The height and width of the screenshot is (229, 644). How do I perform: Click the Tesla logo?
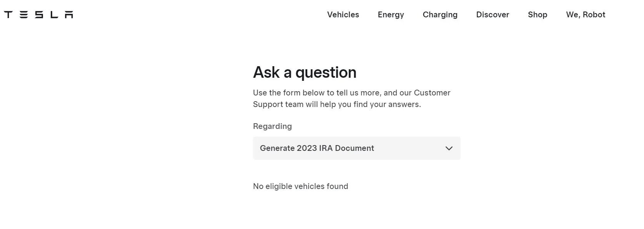pyautogui.click(x=38, y=15)
